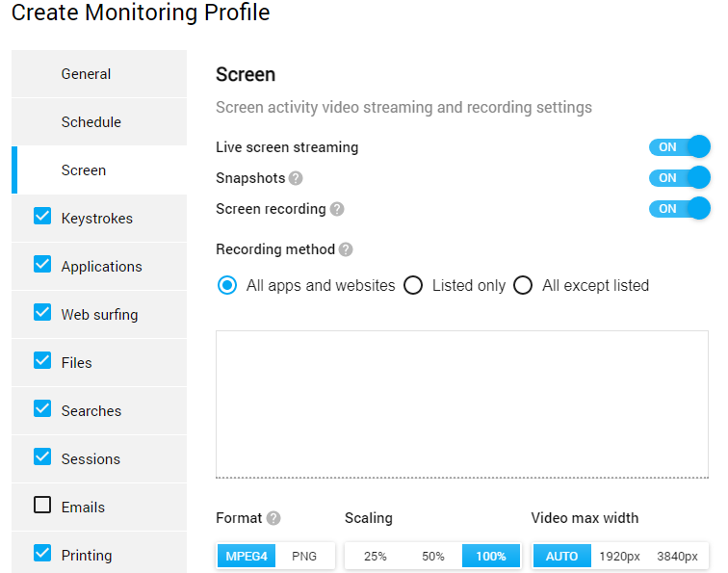Turn off Snapshots toggle

tap(679, 178)
